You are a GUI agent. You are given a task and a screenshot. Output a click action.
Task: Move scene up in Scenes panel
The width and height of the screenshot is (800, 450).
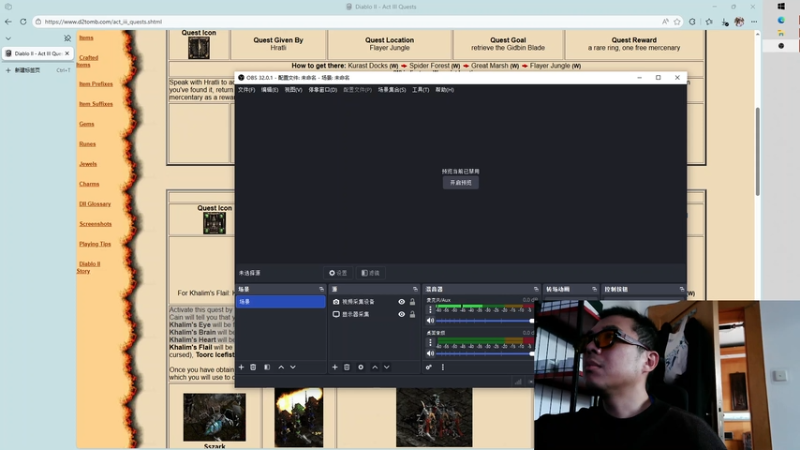[x=281, y=367]
